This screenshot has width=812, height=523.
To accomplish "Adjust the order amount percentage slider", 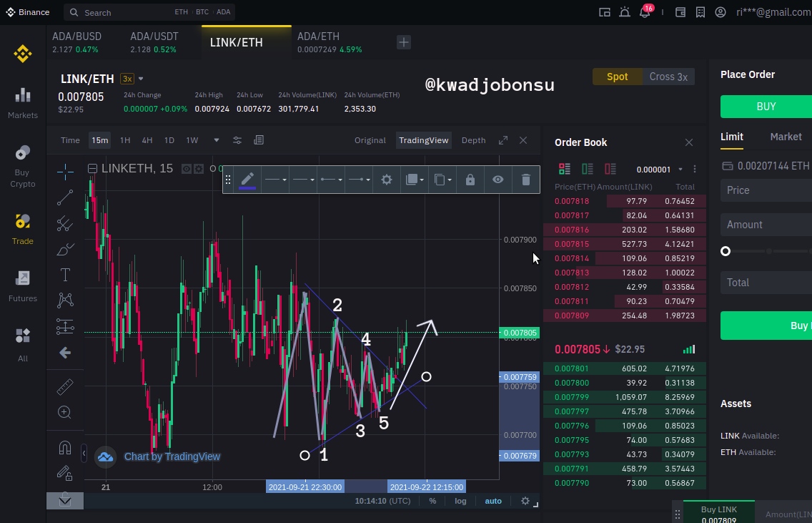I will (x=726, y=251).
